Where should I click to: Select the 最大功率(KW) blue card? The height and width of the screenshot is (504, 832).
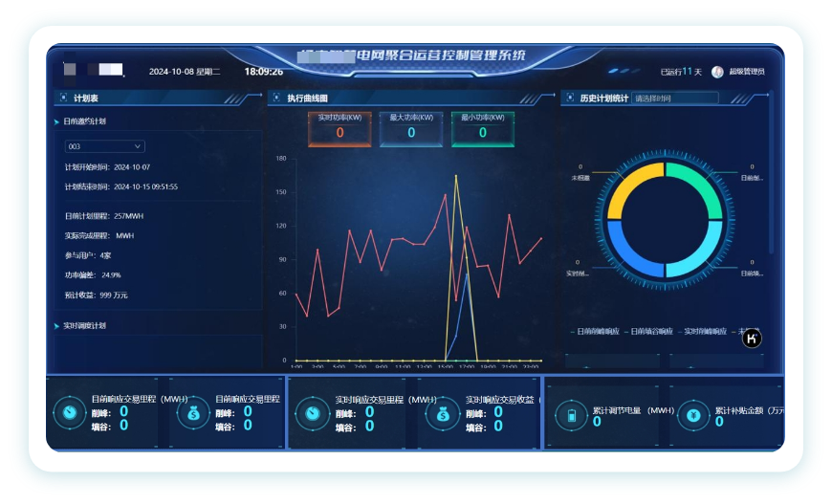click(411, 129)
